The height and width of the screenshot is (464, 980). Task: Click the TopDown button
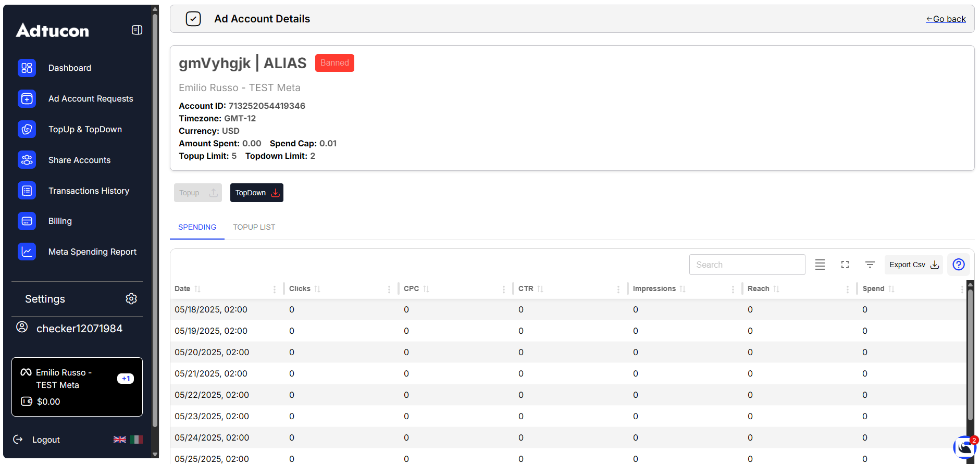tap(257, 193)
